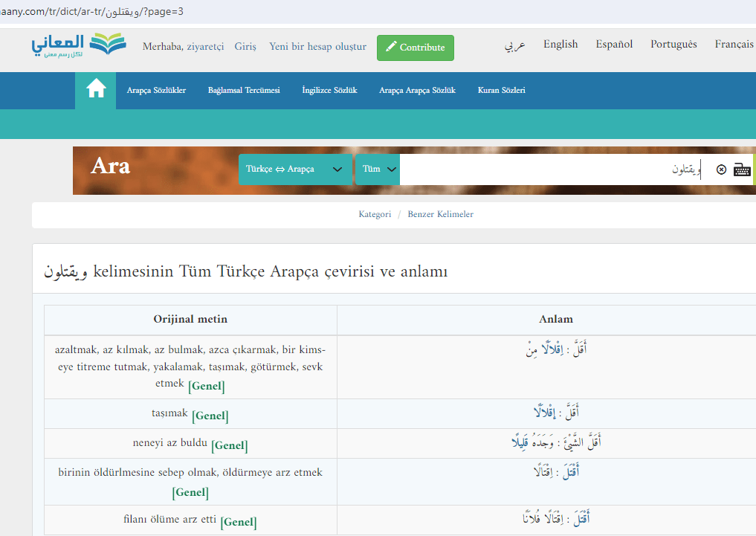This screenshot has height=536, width=756.
Task: Expand the Türkçe ⇔ Arapça language dropdown
Action: (x=295, y=169)
